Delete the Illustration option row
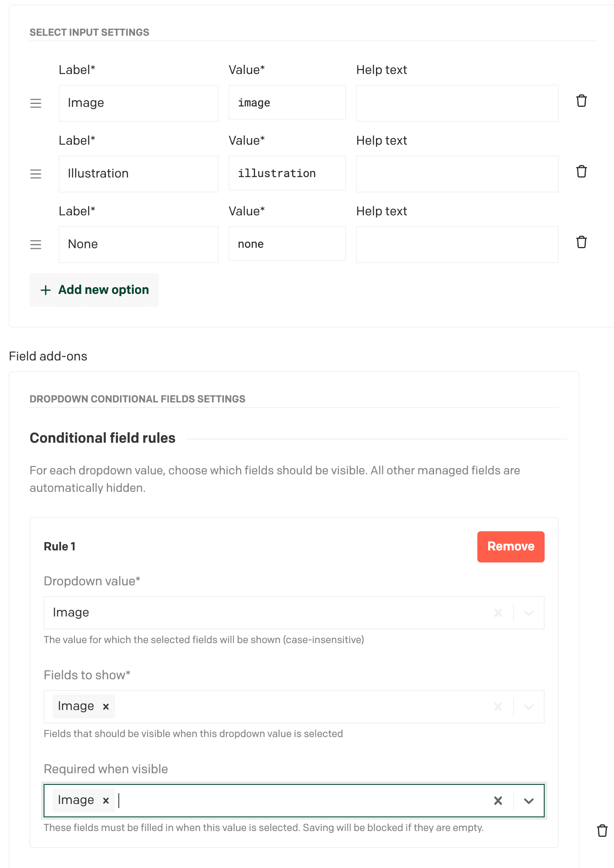The image size is (614, 868). (x=581, y=172)
